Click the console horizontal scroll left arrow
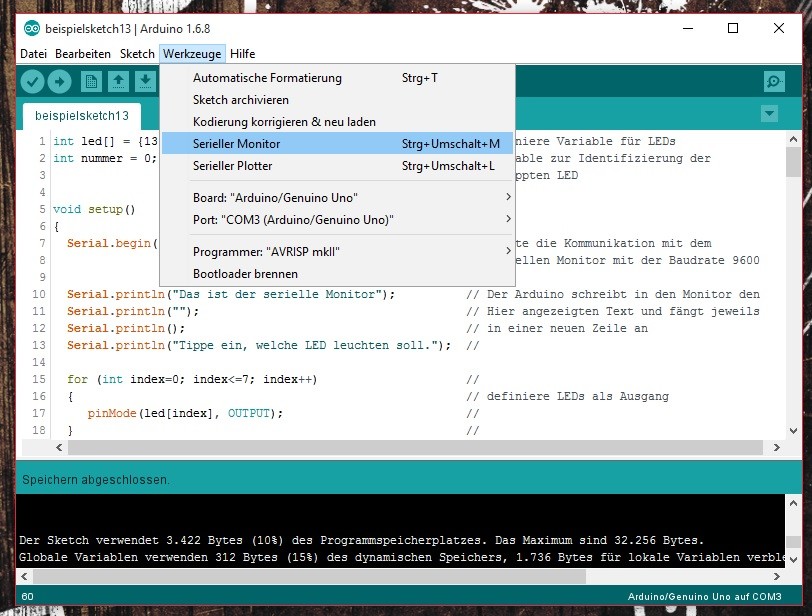The image size is (812, 616). coord(24,576)
